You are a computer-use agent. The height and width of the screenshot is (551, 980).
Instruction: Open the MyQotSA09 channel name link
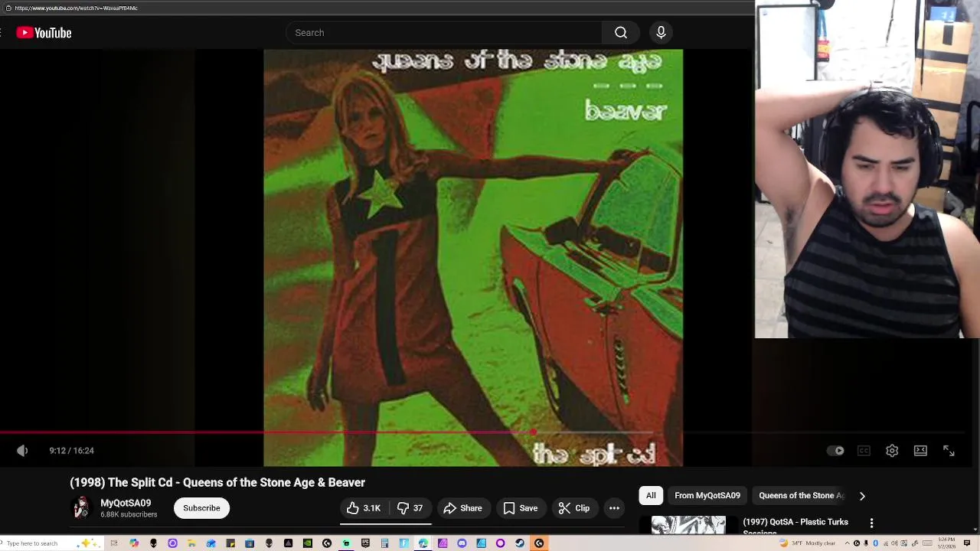[x=126, y=503]
